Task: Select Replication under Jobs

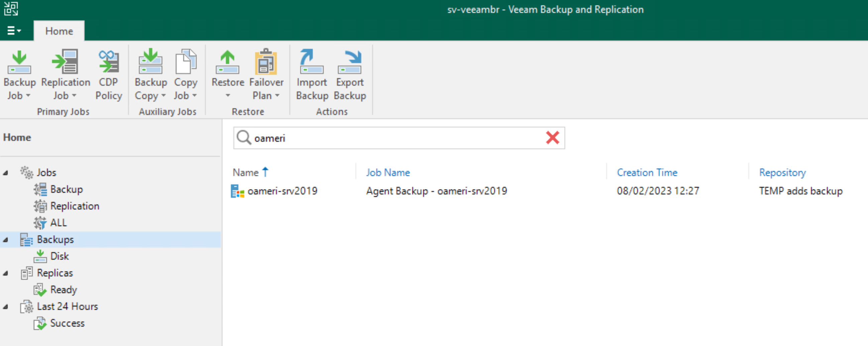Action: (x=75, y=206)
